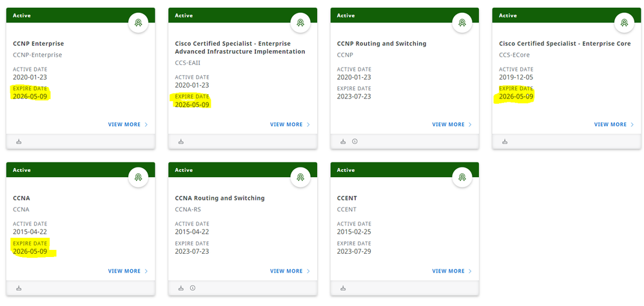The width and height of the screenshot is (644, 306).
Task: Click the 'Active' status on CCNP Enterprise card
Action: pyautogui.click(x=22, y=15)
